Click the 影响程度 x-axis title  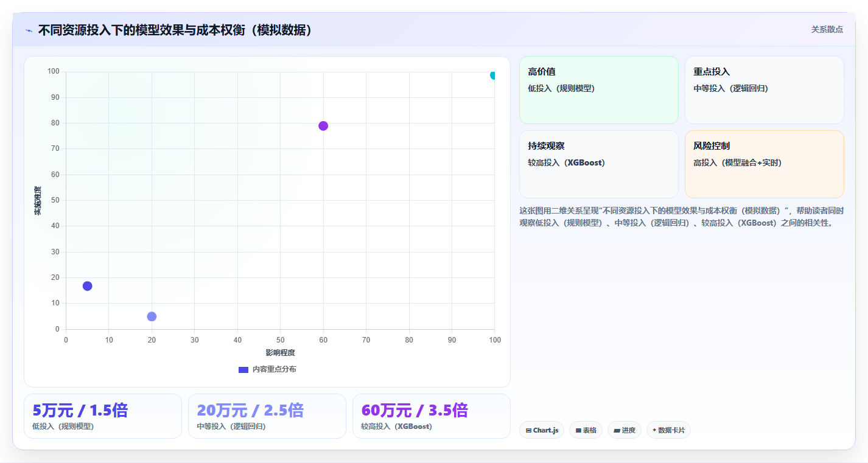(280, 353)
